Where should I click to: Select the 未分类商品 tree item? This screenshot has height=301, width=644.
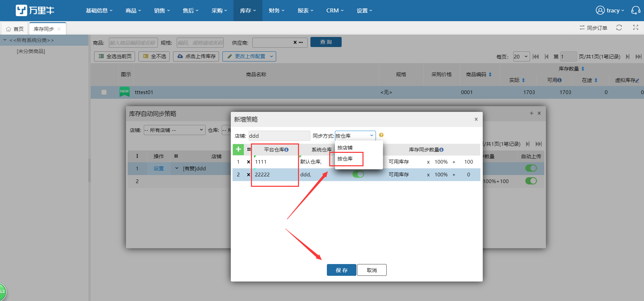[x=31, y=51]
